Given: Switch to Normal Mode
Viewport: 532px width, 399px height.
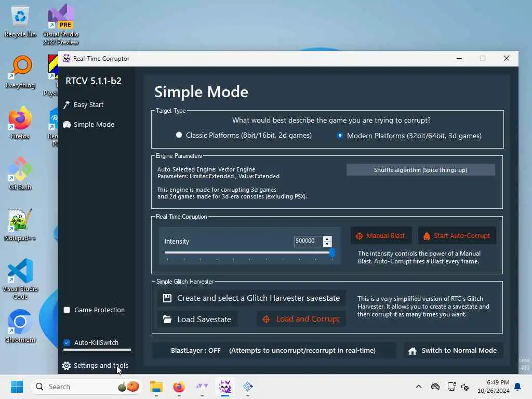Looking at the screenshot, I should tap(453, 351).
